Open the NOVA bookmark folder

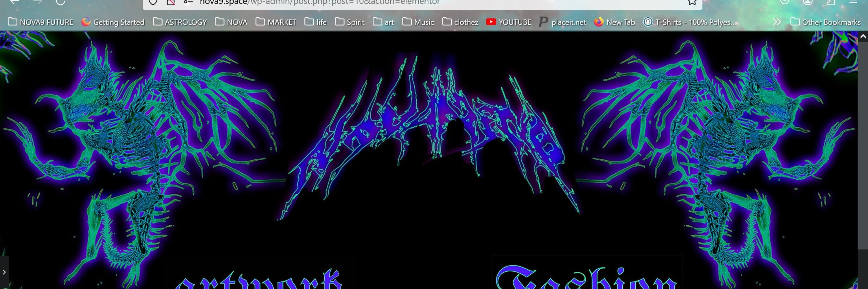231,22
